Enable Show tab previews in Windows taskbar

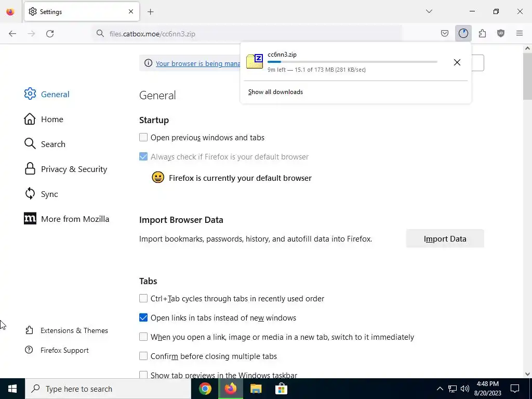[143, 375]
